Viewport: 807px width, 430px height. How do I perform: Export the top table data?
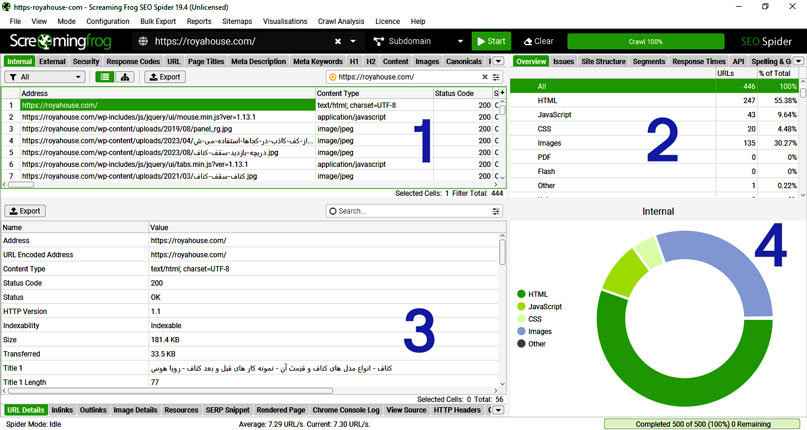tap(165, 77)
